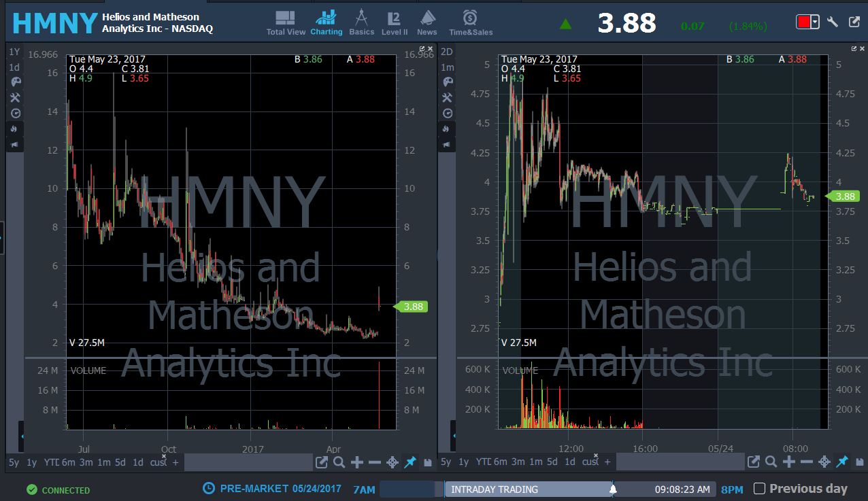Select 1d range on right chart
Viewport: 868px width, 501px height.
coord(570,462)
